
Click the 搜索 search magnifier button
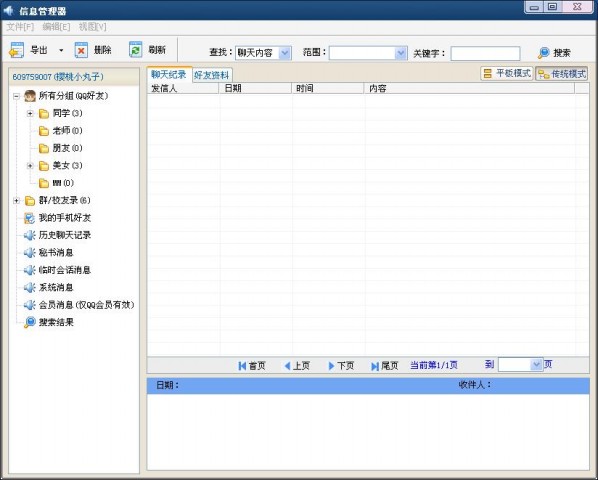[554, 53]
